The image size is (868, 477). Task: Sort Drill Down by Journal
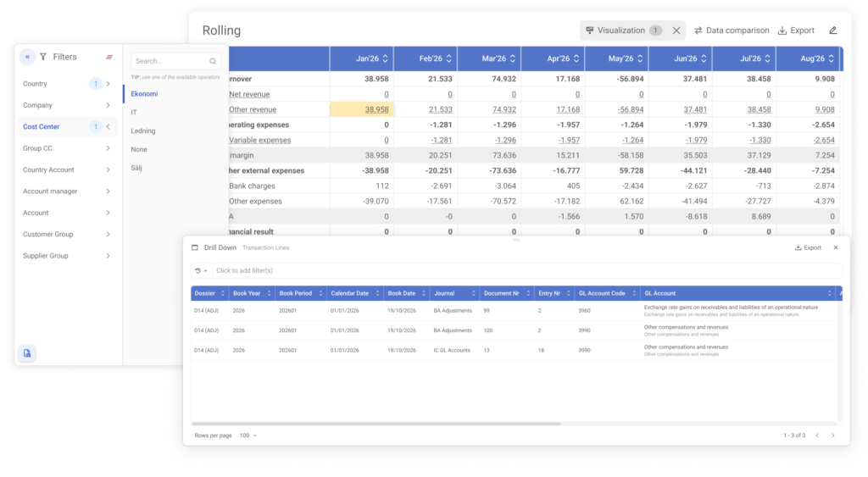click(x=473, y=293)
